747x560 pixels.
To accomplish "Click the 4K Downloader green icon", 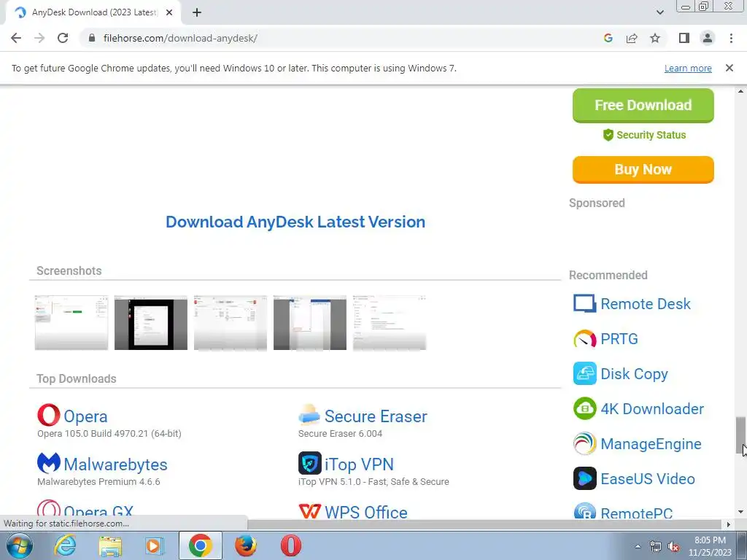I will (584, 408).
